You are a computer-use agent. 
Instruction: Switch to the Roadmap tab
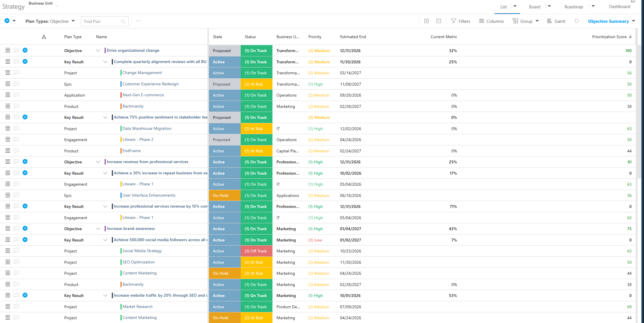[574, 7]
